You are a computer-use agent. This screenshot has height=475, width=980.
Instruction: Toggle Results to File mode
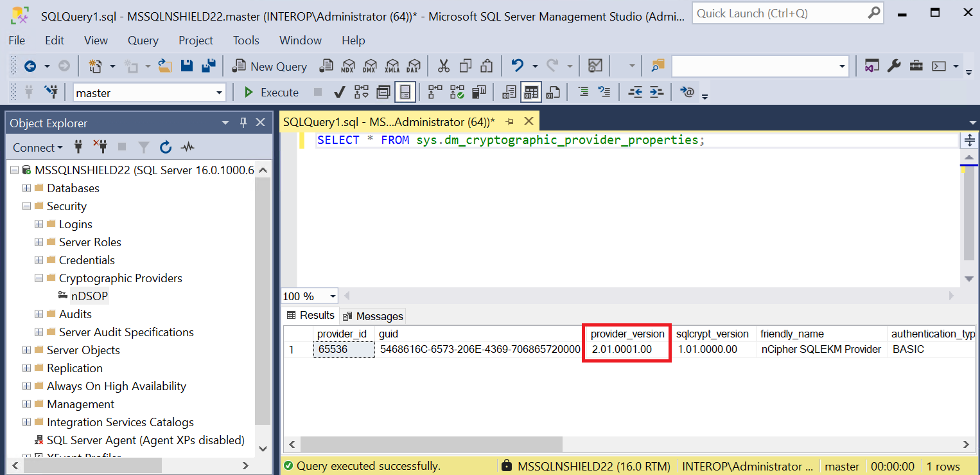[x=552, y=92]
